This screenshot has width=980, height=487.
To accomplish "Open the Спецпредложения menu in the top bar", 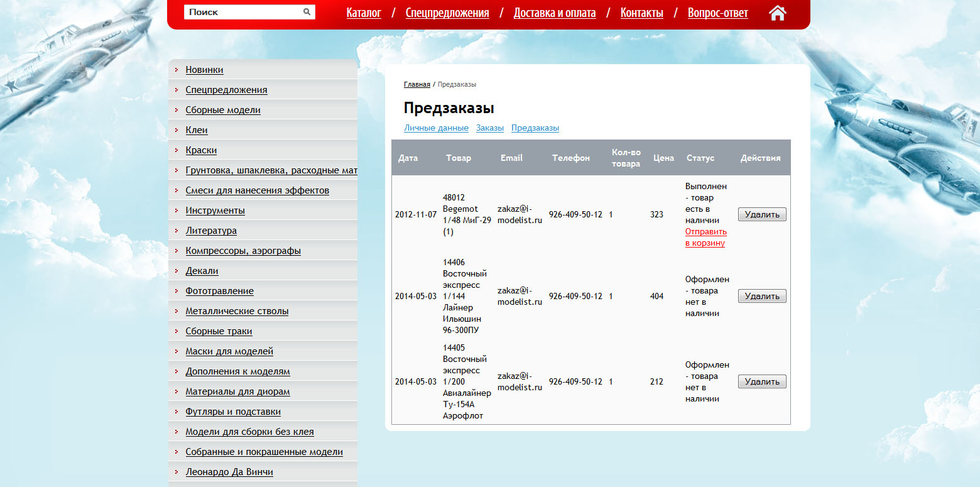I will (447, 13).
